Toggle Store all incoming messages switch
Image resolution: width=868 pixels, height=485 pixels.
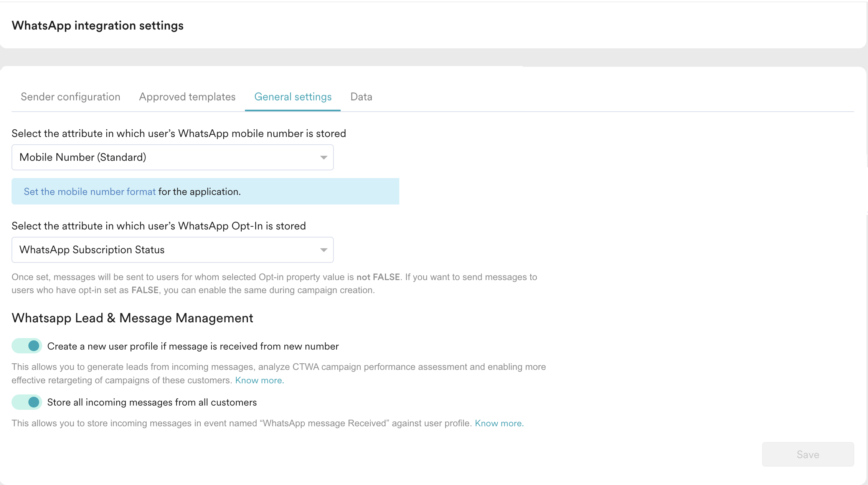click(x=27, y=402)
